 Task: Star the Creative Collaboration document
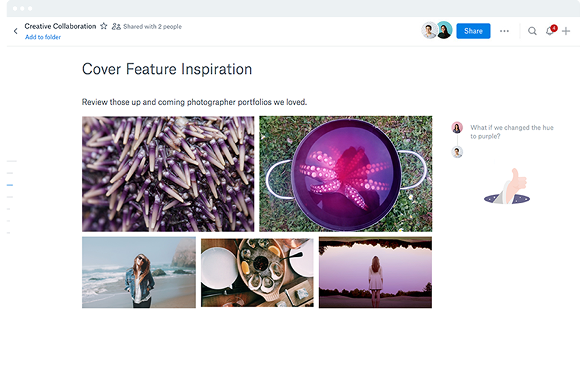104,26
